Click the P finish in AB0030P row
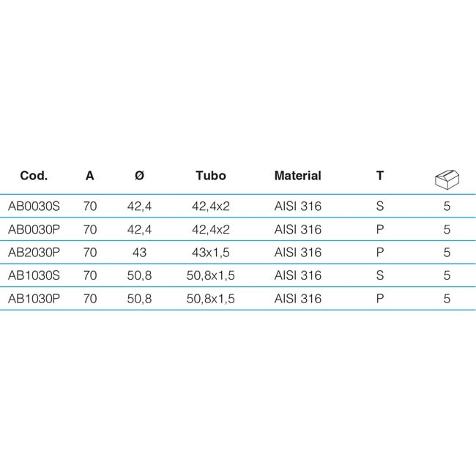 click(380, 229)
